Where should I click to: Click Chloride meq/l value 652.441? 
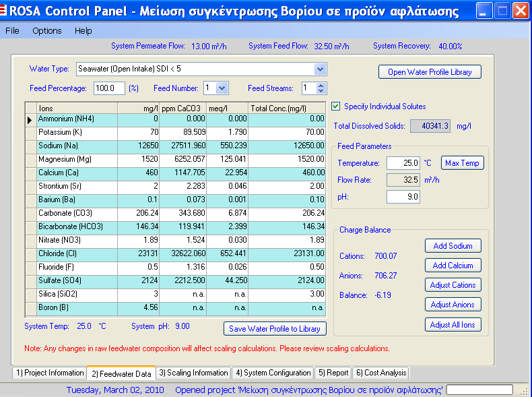coord(228,255)
